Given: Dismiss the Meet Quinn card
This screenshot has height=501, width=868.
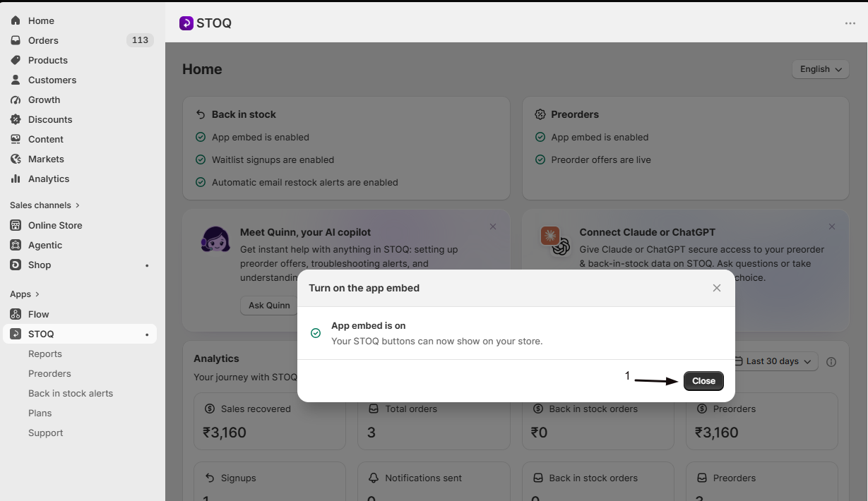Looking at the screenshot, I should coord(493,227).
